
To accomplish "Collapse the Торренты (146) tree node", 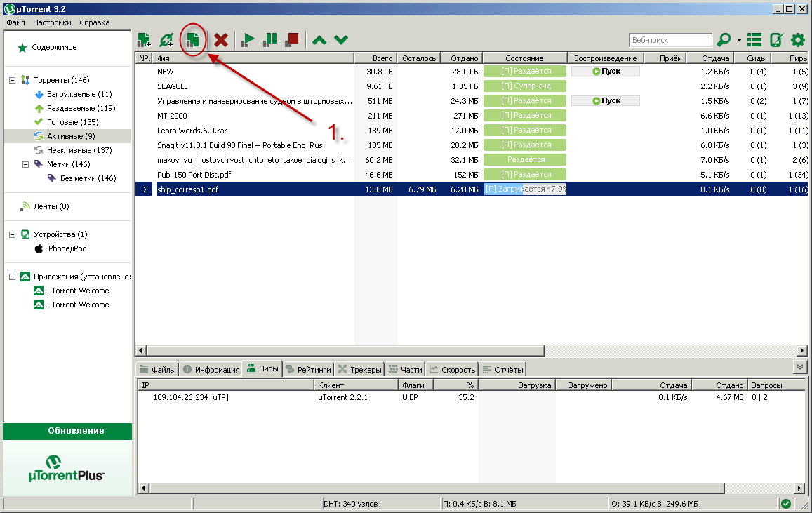I will tap(12, 80).
